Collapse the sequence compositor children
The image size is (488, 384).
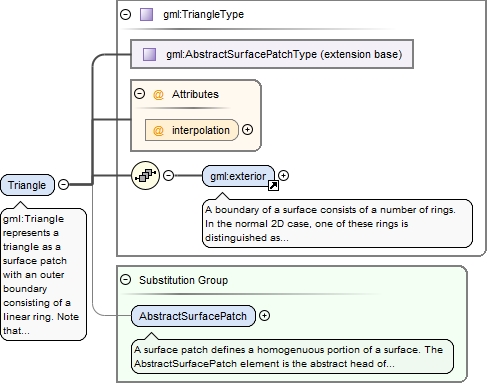pos(169,175)
